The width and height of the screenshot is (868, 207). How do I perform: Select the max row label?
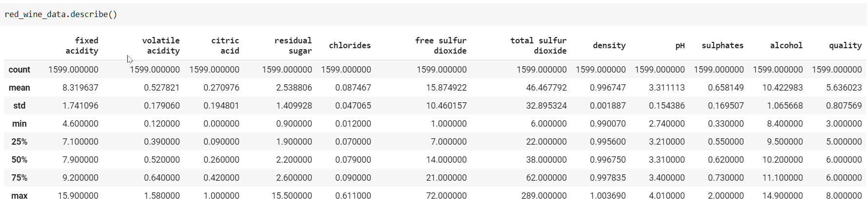tap(20, 196)
